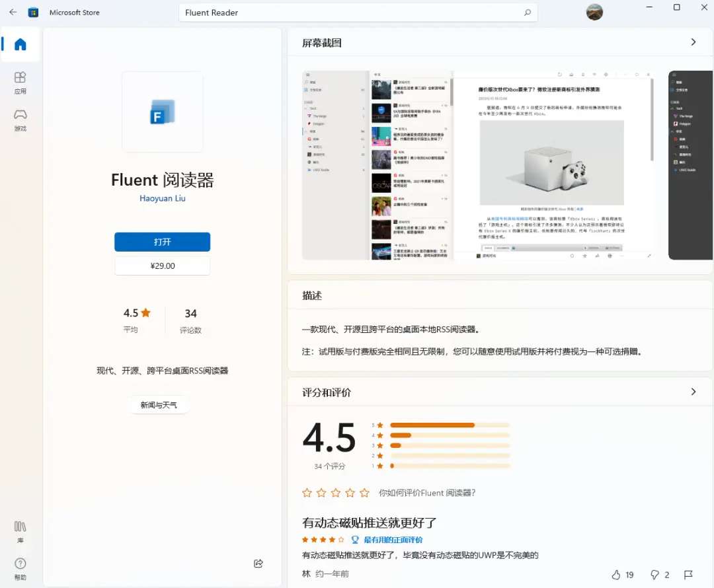Open the 库 (Library) in sidebar

(20, 531)
